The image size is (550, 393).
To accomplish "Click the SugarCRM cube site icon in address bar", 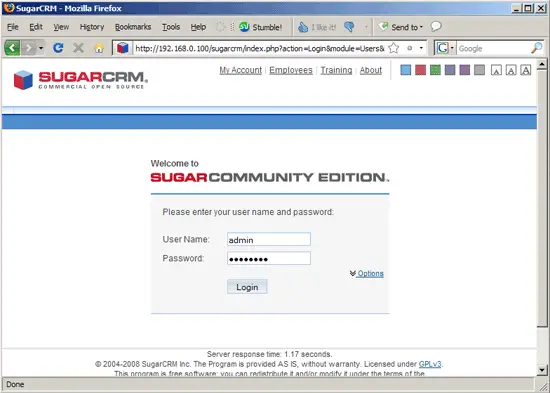I will point(123,48).
